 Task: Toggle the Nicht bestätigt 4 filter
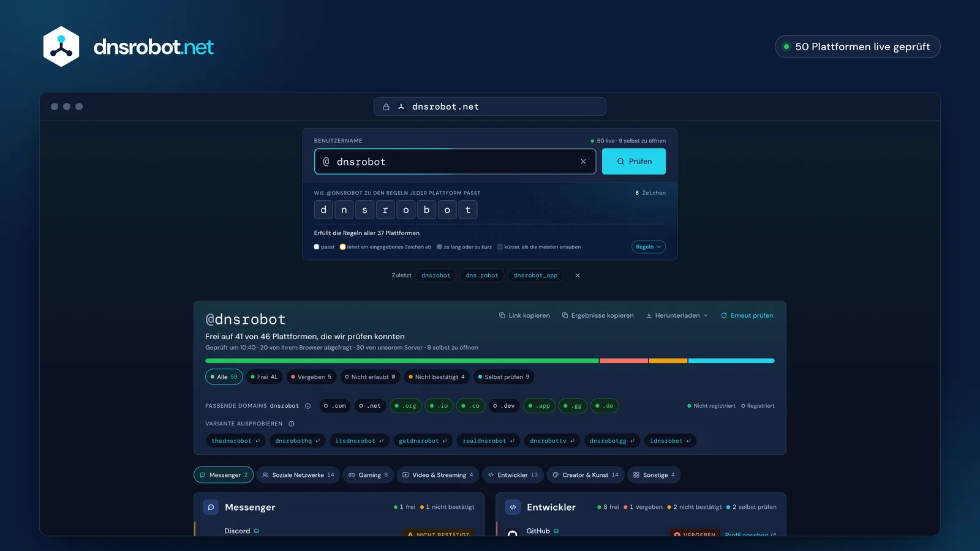[x=437, y=377]
